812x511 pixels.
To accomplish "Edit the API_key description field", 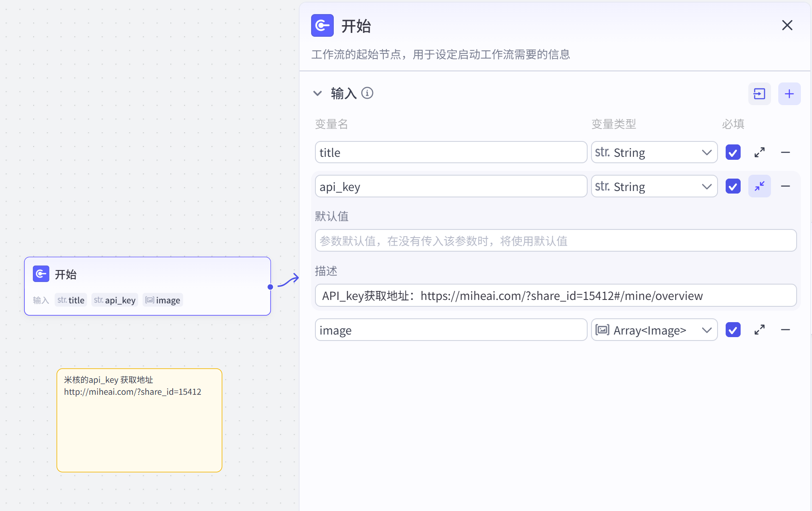I will click(x=556, y=295).
